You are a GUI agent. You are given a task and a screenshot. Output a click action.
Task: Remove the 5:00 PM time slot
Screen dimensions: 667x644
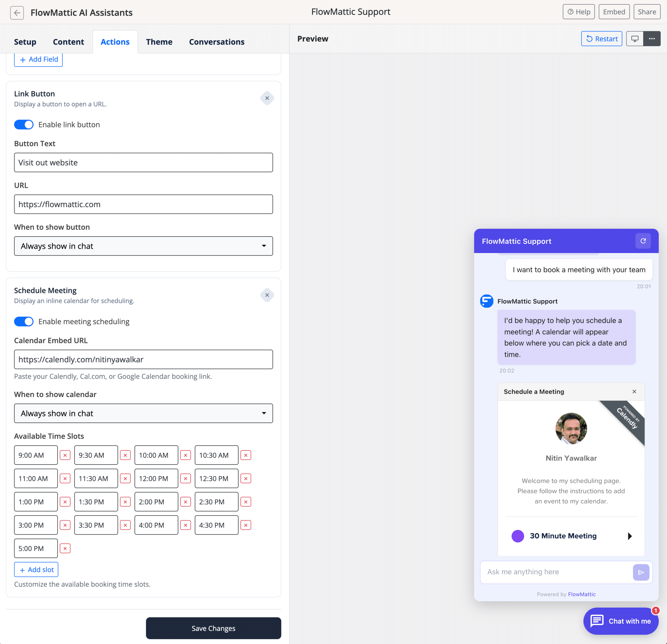[65, 548]
